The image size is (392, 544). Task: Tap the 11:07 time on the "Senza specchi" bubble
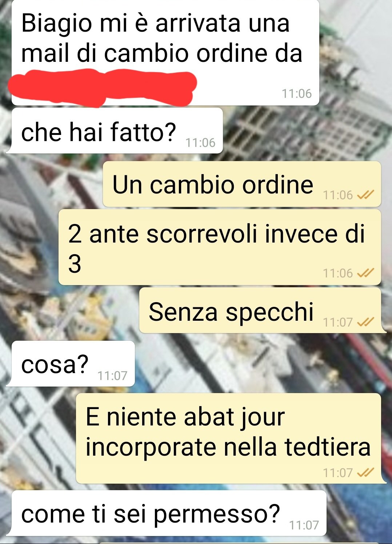pos(338,322)
